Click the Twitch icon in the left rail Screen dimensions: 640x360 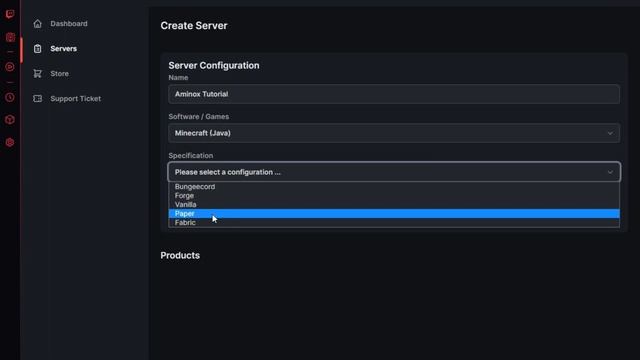(10, 14)
